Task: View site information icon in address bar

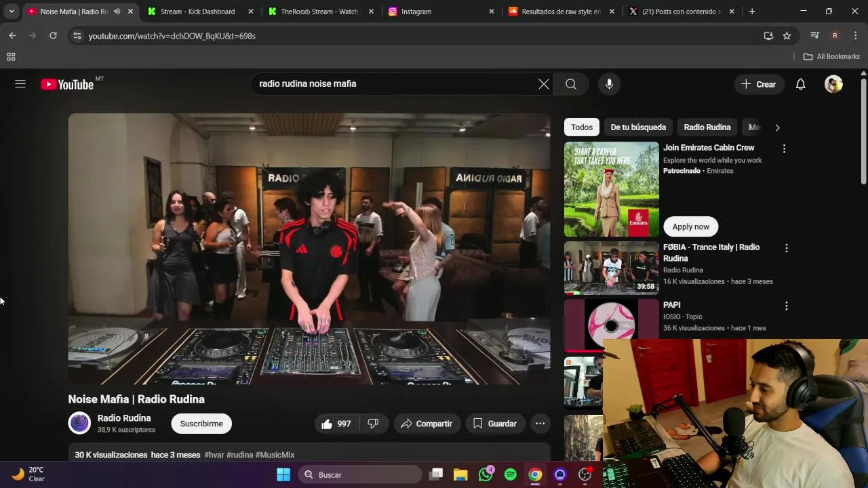Action: (77, 36)
